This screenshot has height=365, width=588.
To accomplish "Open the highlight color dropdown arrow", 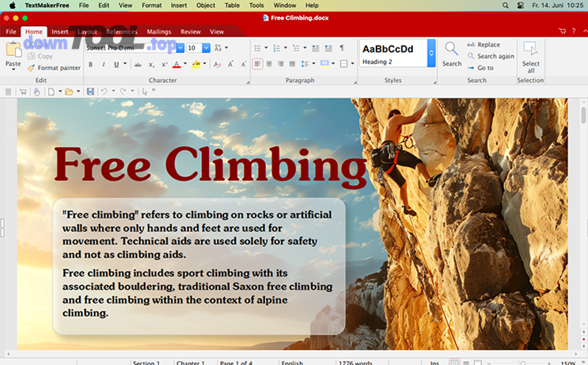I will (204, 63).
